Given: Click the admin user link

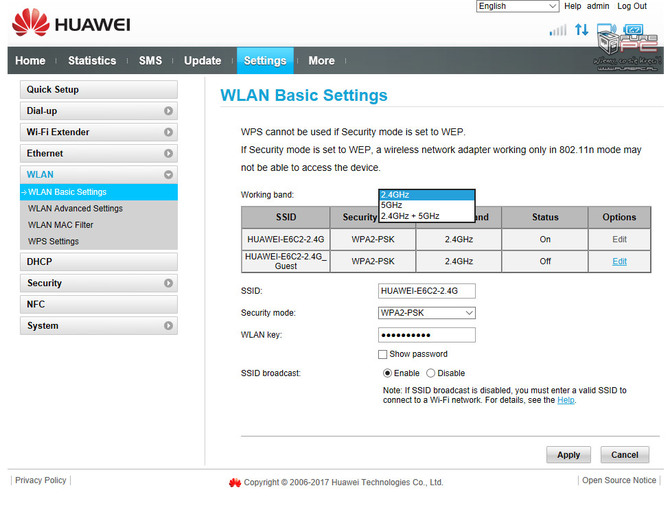Looking at the screenshot, I should [598, 6].
